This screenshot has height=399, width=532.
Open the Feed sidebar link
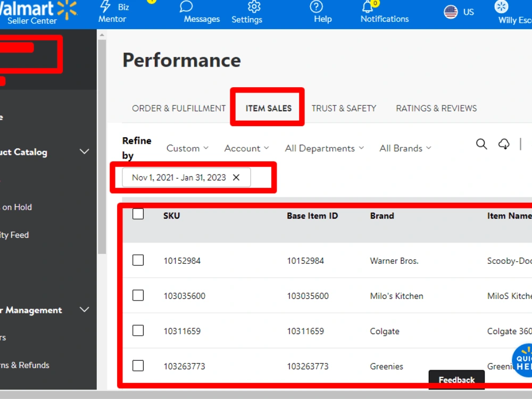point(14,235)
